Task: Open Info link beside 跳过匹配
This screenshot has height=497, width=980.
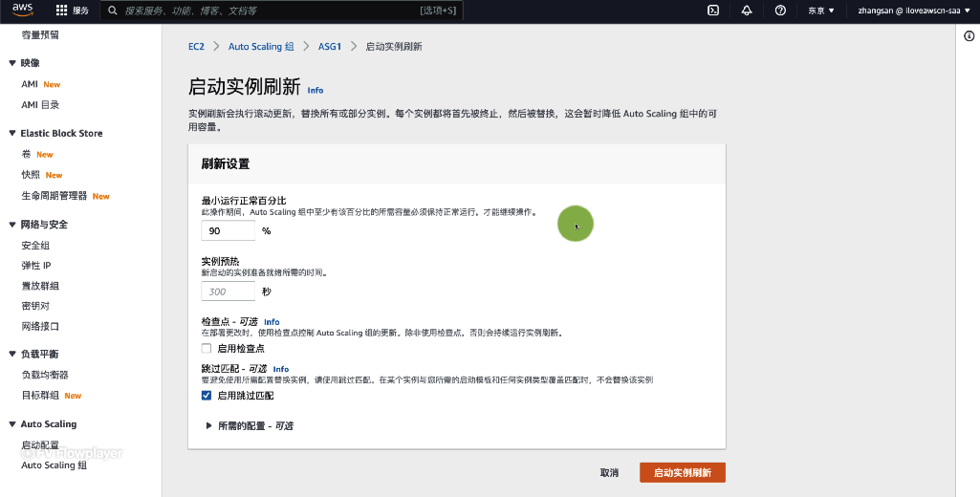Action: click(281, 369)
